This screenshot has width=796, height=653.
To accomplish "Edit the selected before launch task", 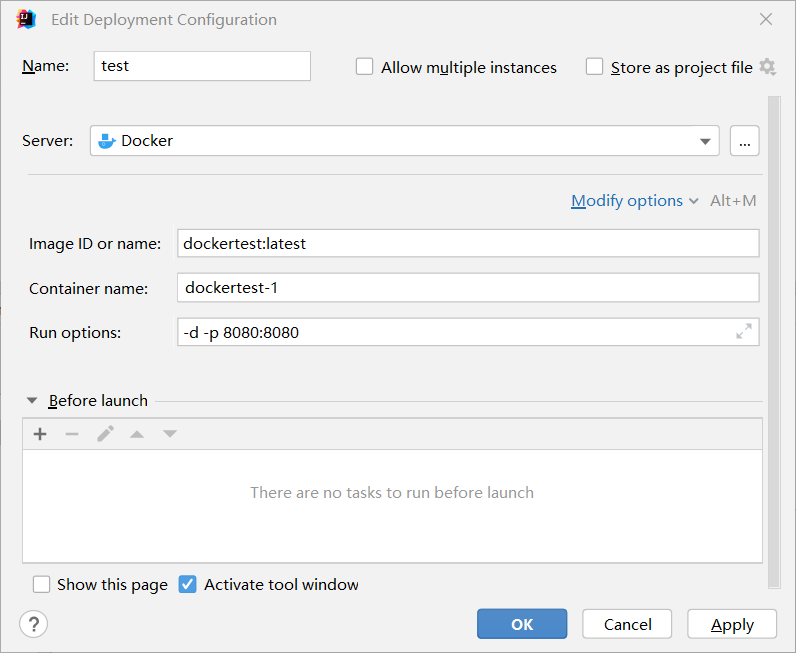I will click(x=105, y=434).
